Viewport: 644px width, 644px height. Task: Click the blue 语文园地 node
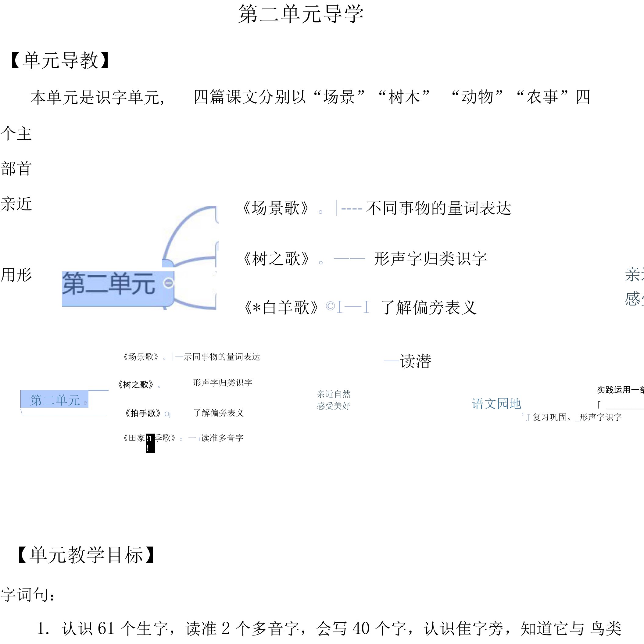pos(496,404)
